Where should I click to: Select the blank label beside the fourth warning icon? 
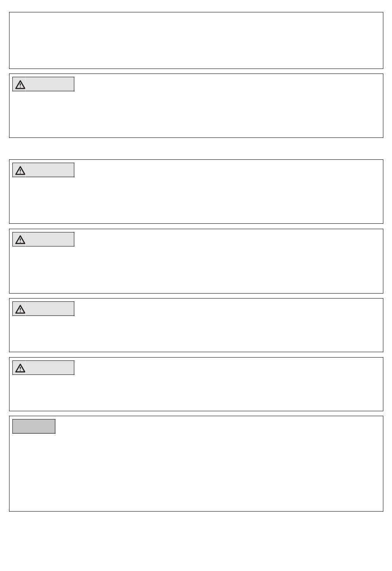coord(50,309)
